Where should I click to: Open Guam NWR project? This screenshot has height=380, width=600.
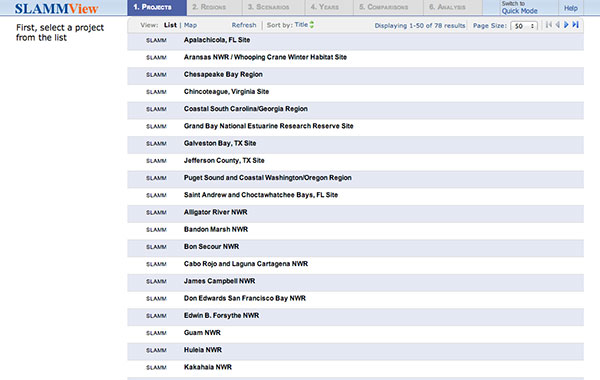pos(202,333)
